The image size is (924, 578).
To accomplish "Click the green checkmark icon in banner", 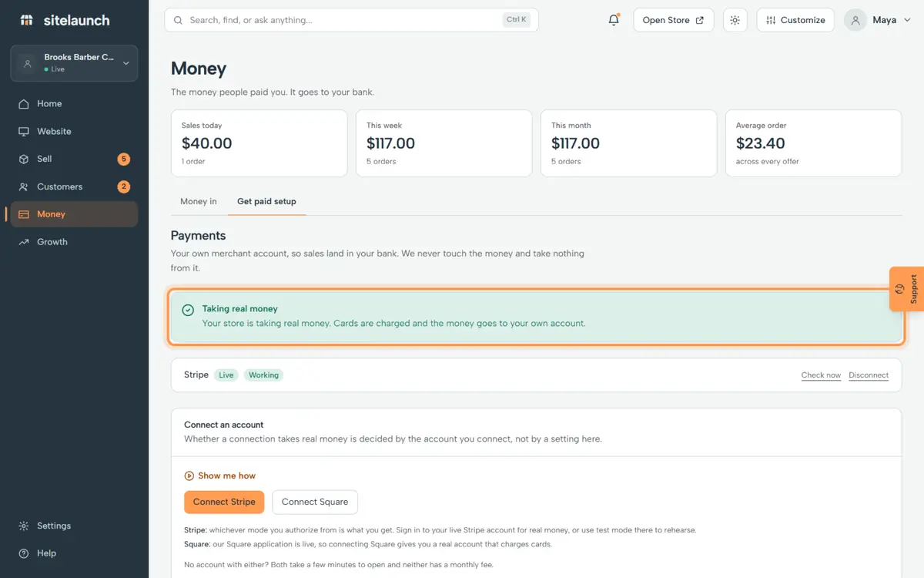I will pos(188,310).
